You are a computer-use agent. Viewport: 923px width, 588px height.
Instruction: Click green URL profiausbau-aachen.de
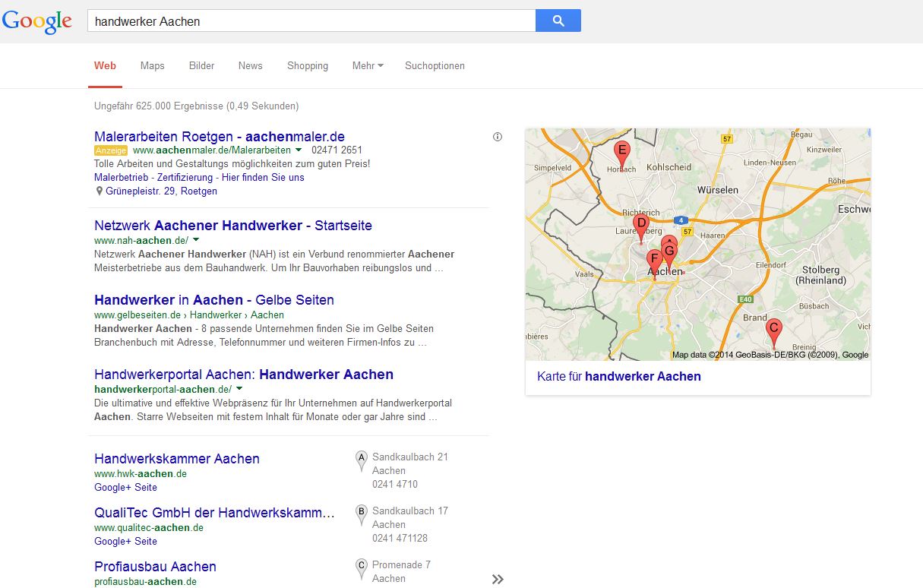145,582
